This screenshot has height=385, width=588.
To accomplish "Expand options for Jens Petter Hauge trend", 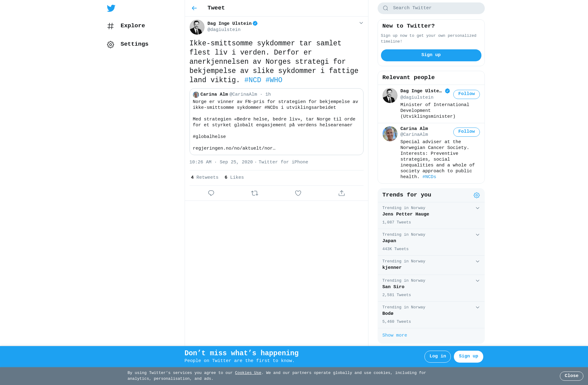I will [477, 208].
